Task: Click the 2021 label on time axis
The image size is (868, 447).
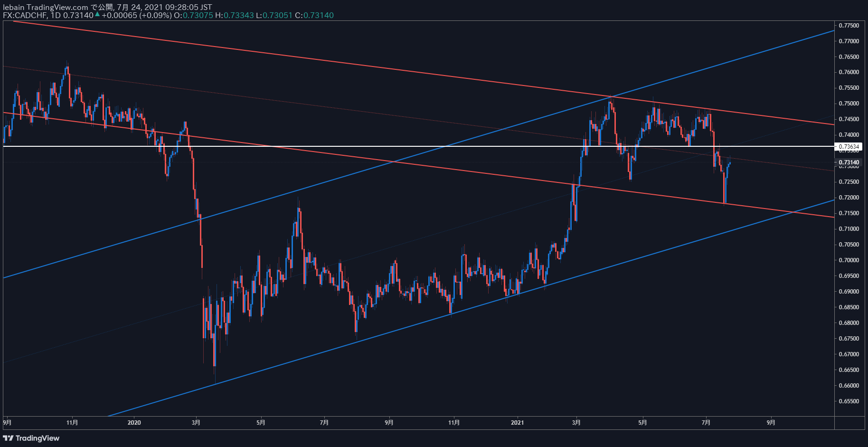Action: point(517,422)
